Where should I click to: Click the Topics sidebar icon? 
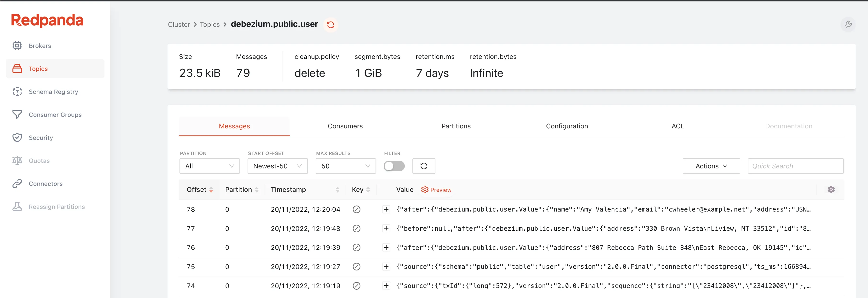coord(17,68)
